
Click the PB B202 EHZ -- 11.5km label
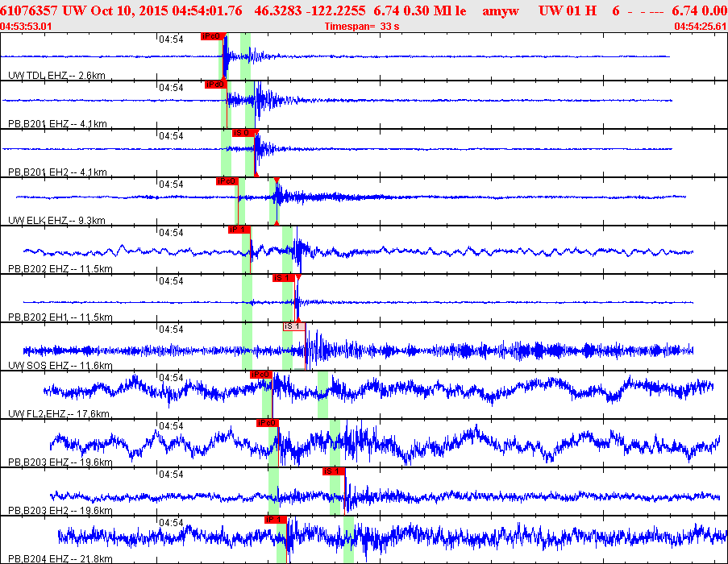[x=60, y=268]
